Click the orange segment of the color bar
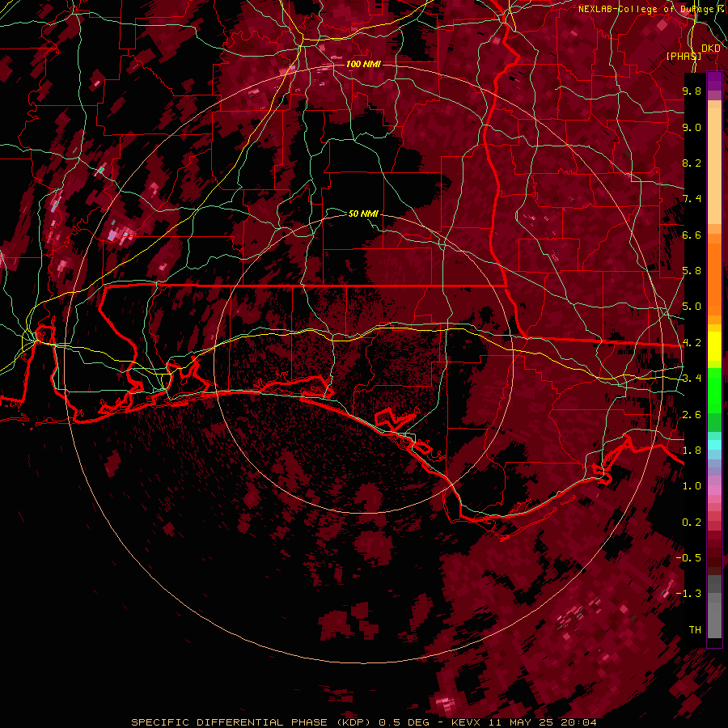Screen dimensions: 728x728 point(714,274)
